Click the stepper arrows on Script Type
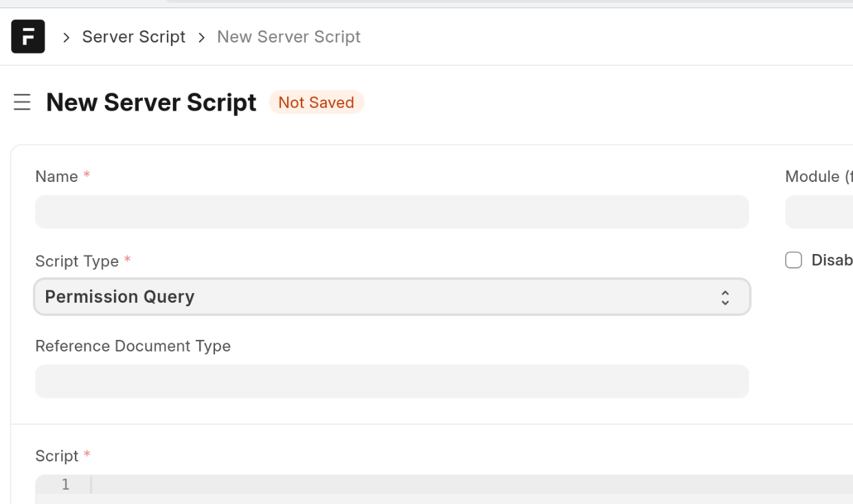The image size is (853, 504). (x=725, y=297)
